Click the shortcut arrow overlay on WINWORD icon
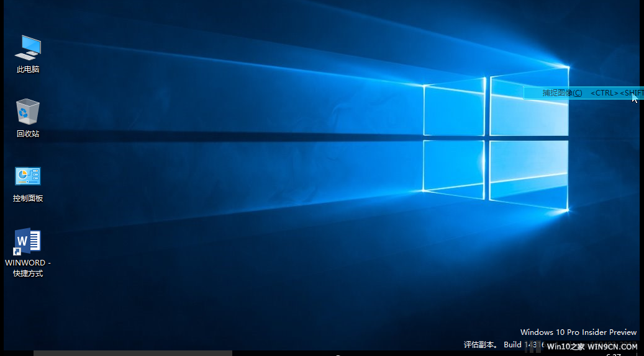 18,251
